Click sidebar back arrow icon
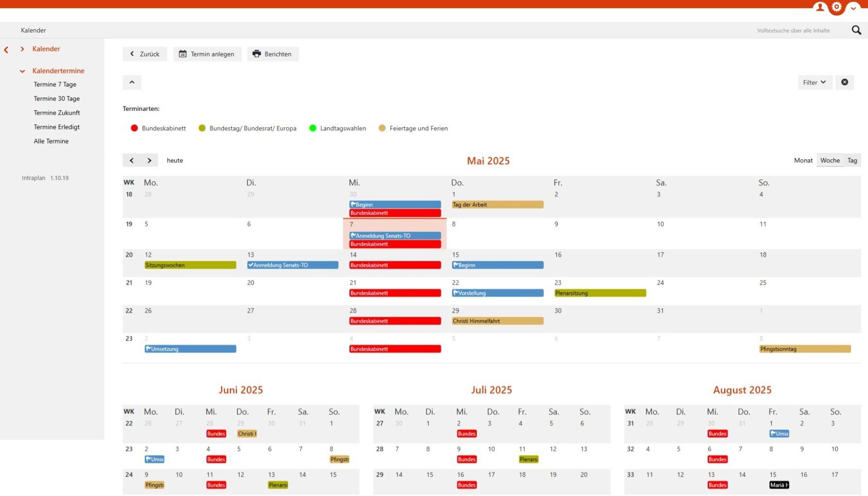This screenshot has width=868, height=496. click(6, 50)
